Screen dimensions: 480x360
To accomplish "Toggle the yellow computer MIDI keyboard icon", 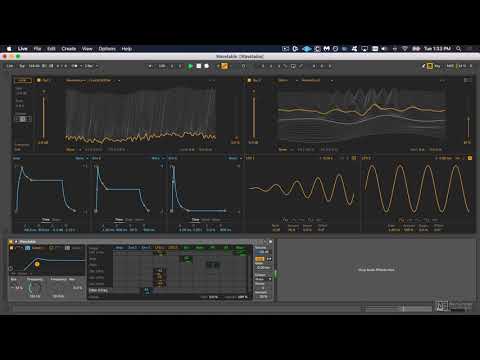I will pos(430,66).
